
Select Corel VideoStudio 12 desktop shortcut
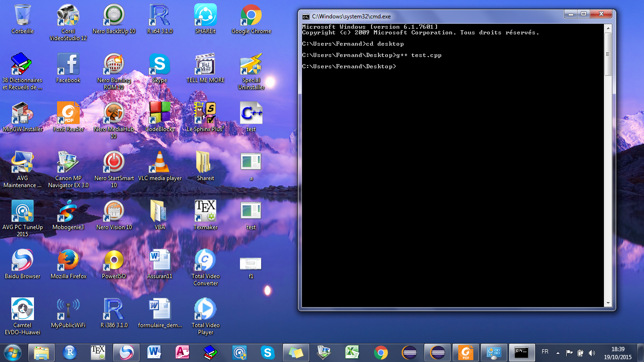68,22
